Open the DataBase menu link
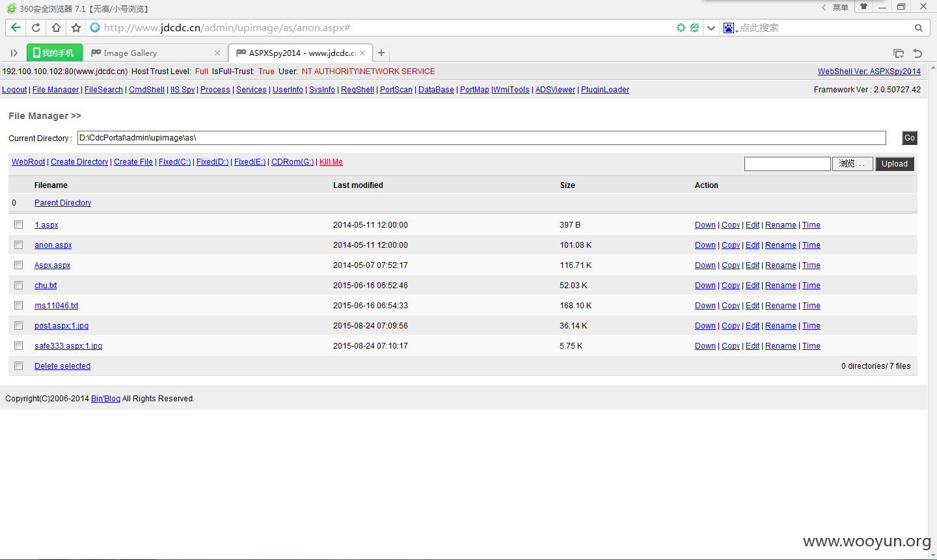937x560 pixels. pyautogui.click(x=436, y=90)
